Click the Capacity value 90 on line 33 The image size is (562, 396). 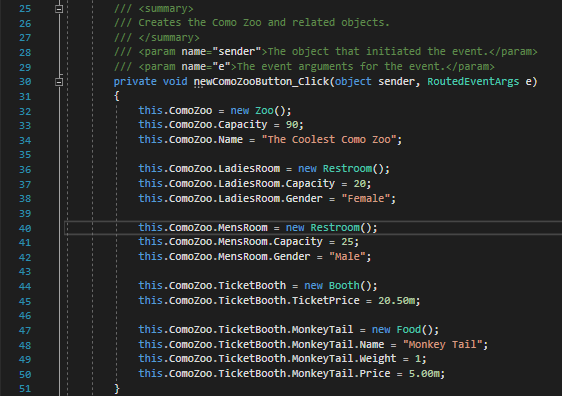pos(292,125)
